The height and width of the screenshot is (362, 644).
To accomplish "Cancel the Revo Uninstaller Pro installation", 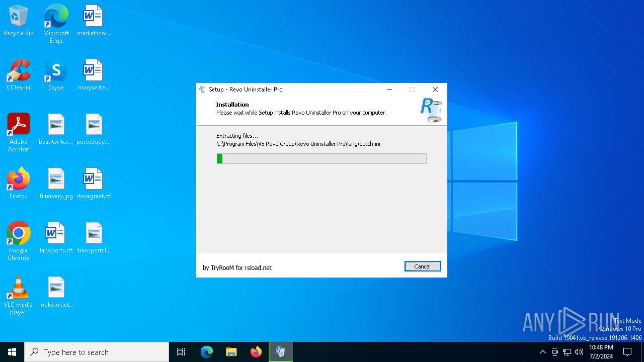I will (x=423, y=266).
